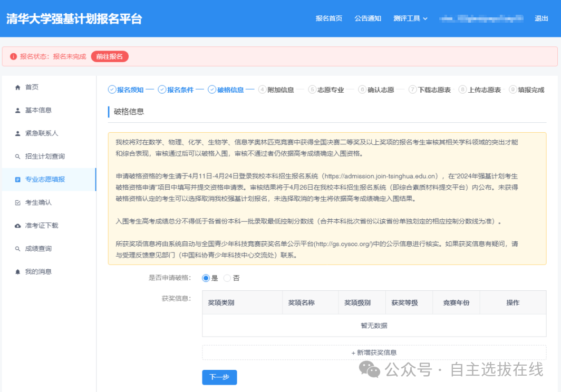561x392 pixels.
Task: Click the warning icon in the 报名状态 bar
Action: click(x=13, y=56)
